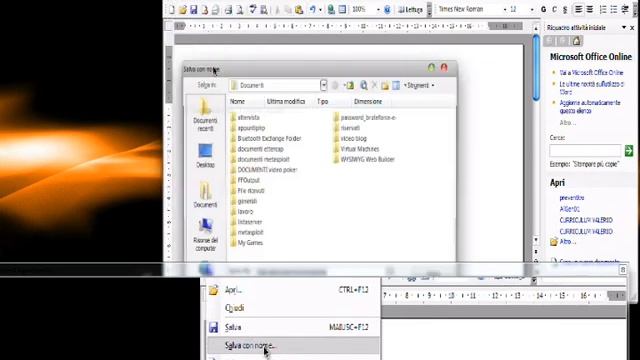Click the Tables and Borders toolbar icon

coord(342,9)
